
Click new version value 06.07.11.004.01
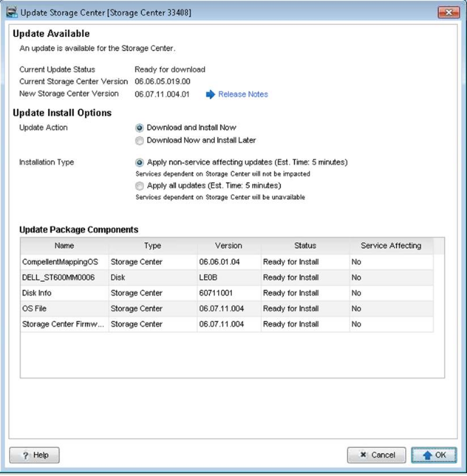click(x=162, y=94)
